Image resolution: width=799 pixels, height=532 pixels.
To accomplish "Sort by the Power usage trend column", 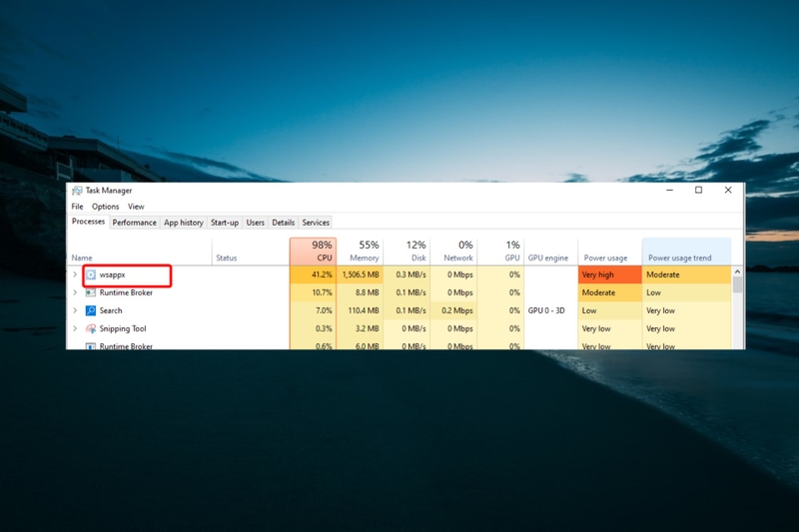I will click(x=687, y=251).
